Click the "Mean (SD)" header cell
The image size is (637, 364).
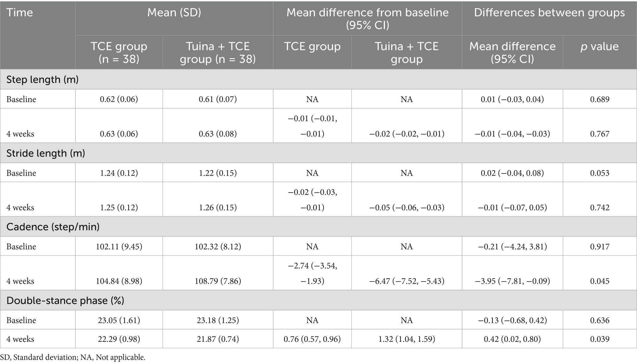tap(174, 13)
